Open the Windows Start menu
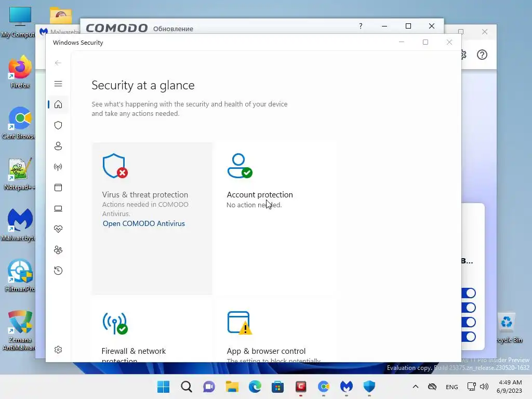Viewport: 532px width, 399px height. (163, 387)
